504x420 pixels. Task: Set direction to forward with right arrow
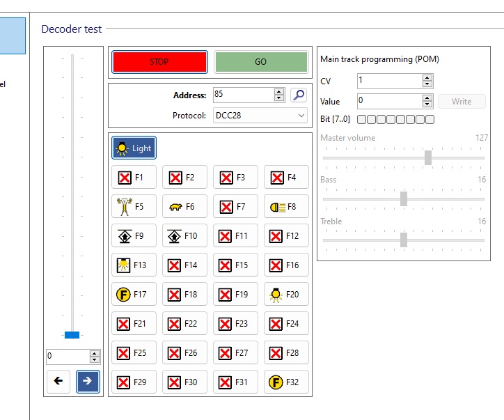[x=88, y=382]
